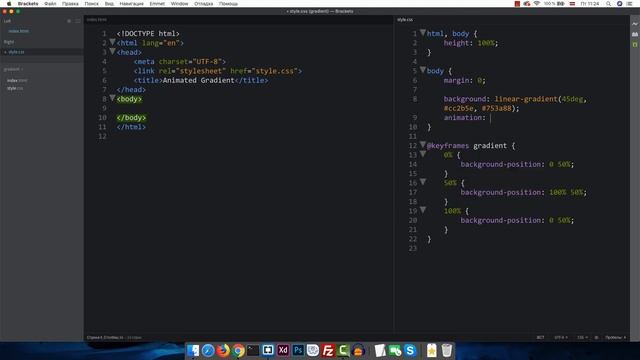Click color value #753a88 in style.css
The height and width of the screenshot is (360, 640).
pos(496,108)
